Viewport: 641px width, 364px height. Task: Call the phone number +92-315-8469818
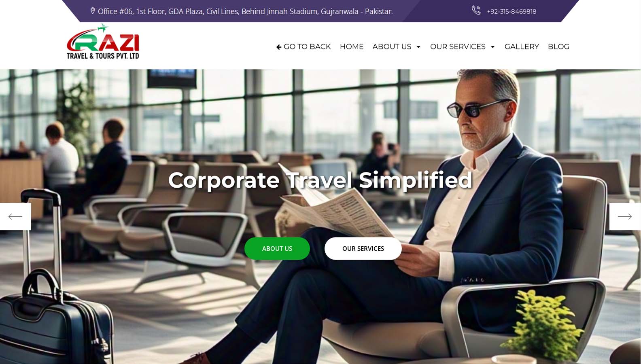[512, 11]
